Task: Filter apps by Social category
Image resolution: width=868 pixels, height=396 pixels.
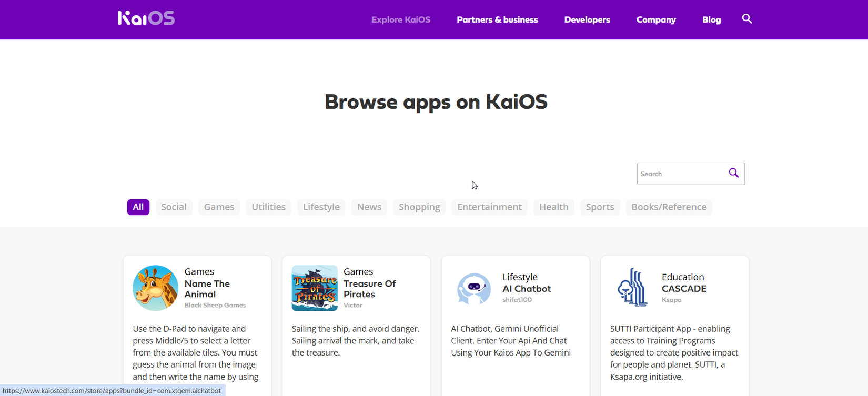Action: (x=174, y=207)
